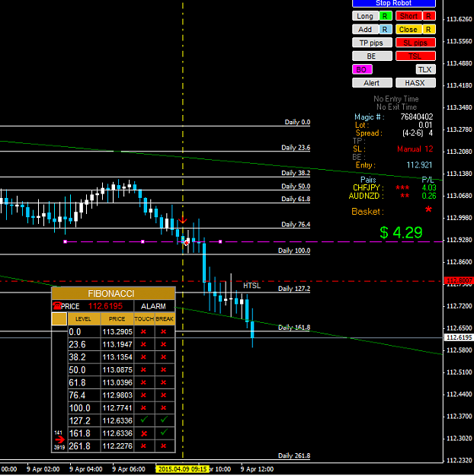474x476 pixels.
Task: Click the yellow R button beside Close
Action: tap(428, 30)
